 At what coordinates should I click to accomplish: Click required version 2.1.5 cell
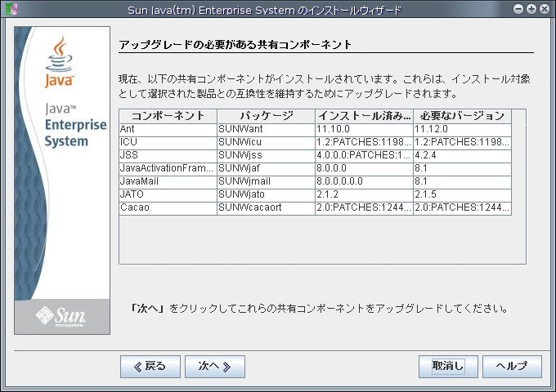coord(463,194)
